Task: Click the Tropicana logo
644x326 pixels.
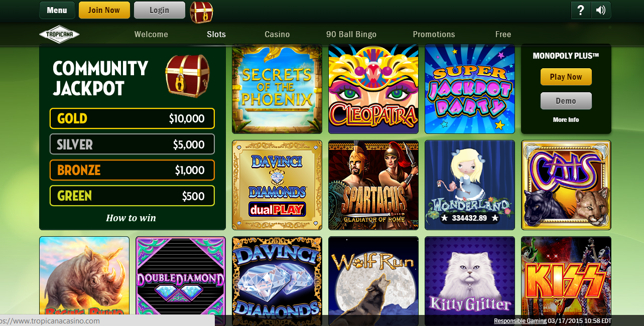Action: [x=59, y=34]
